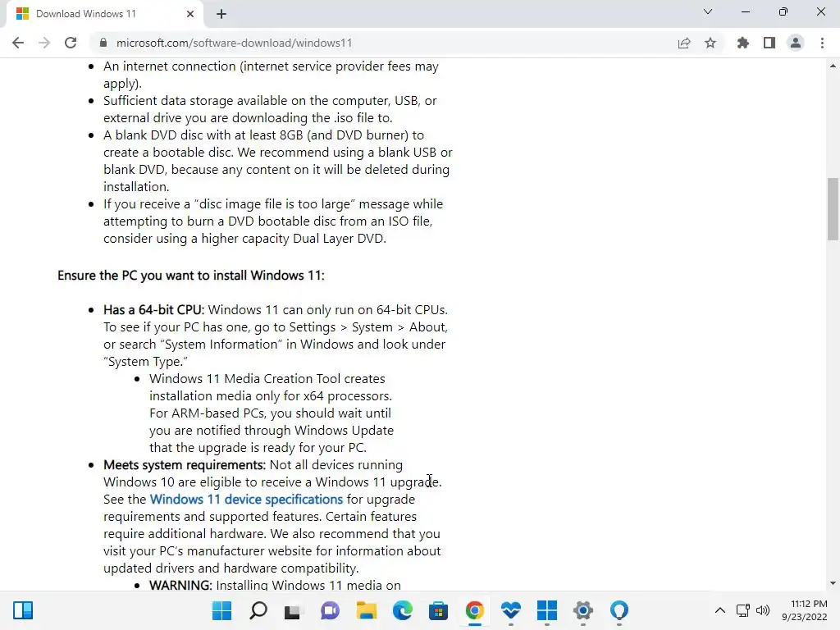Open the Windows 11 device specifications link

246,500
